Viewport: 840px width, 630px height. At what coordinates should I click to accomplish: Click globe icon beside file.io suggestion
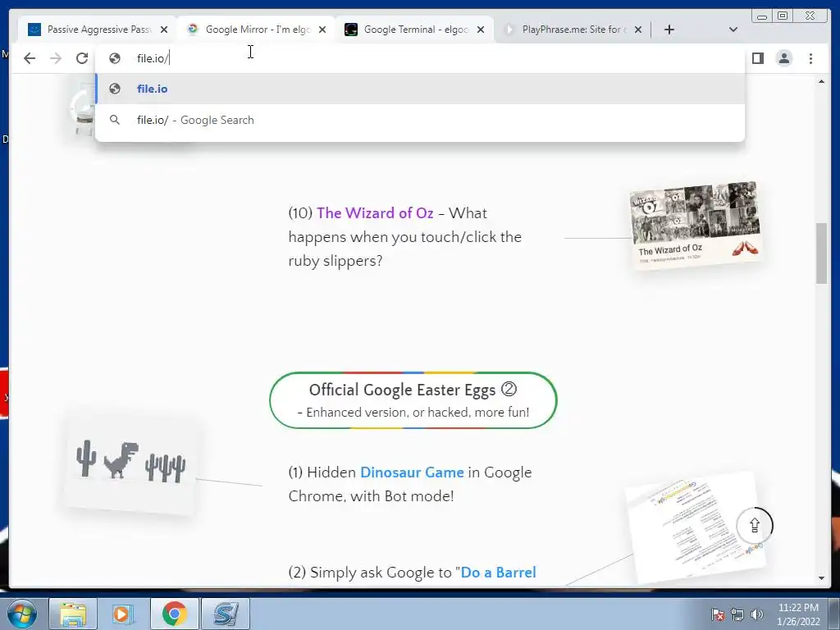115,89
